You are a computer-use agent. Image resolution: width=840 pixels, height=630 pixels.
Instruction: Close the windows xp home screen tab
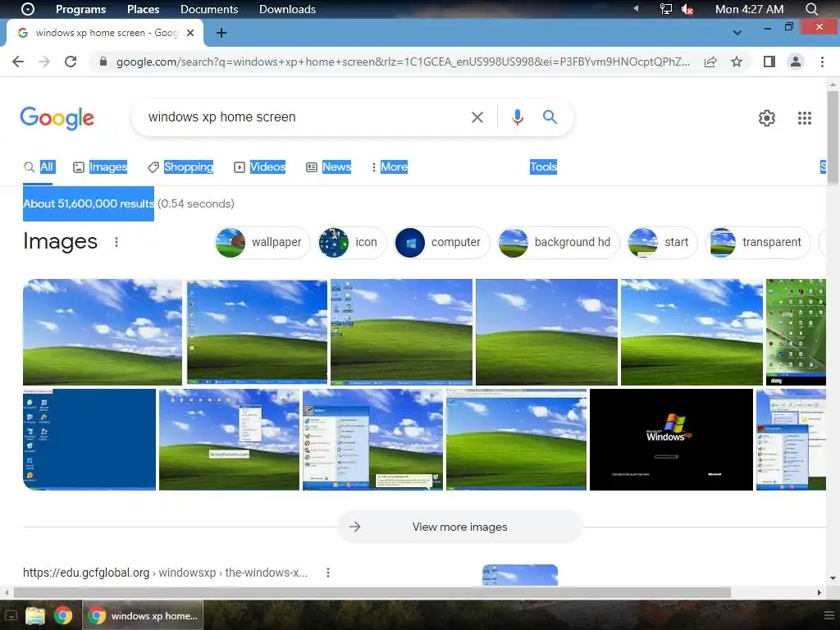pyautogui.click(x=190, y=33)
